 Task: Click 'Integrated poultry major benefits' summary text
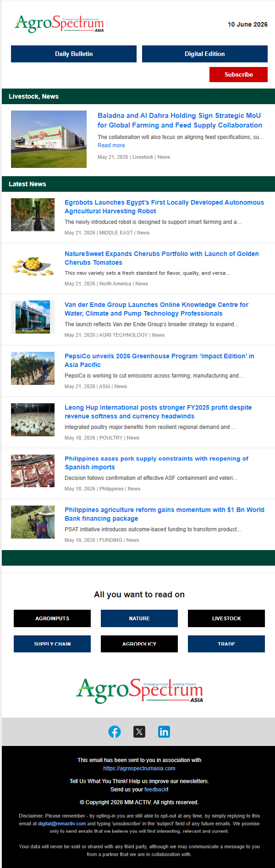coord(150,427)
